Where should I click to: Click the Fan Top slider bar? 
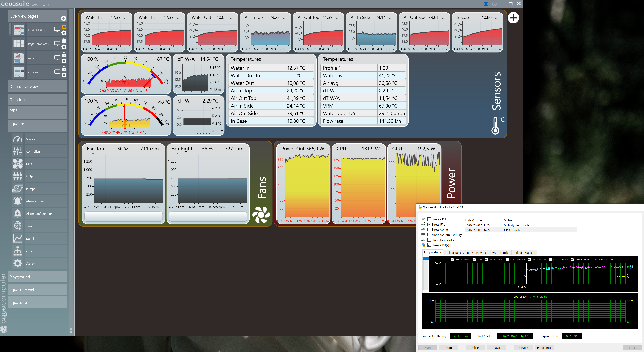click(x=123, y=216)
